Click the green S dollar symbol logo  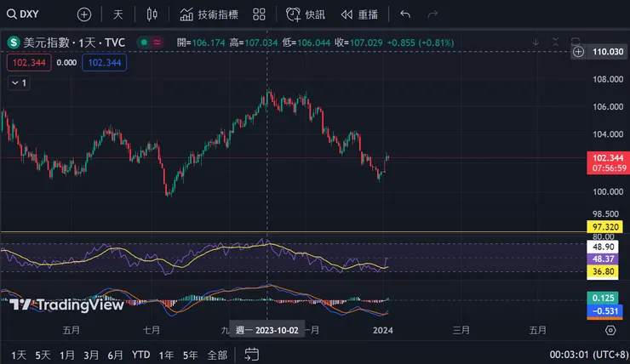14,43
